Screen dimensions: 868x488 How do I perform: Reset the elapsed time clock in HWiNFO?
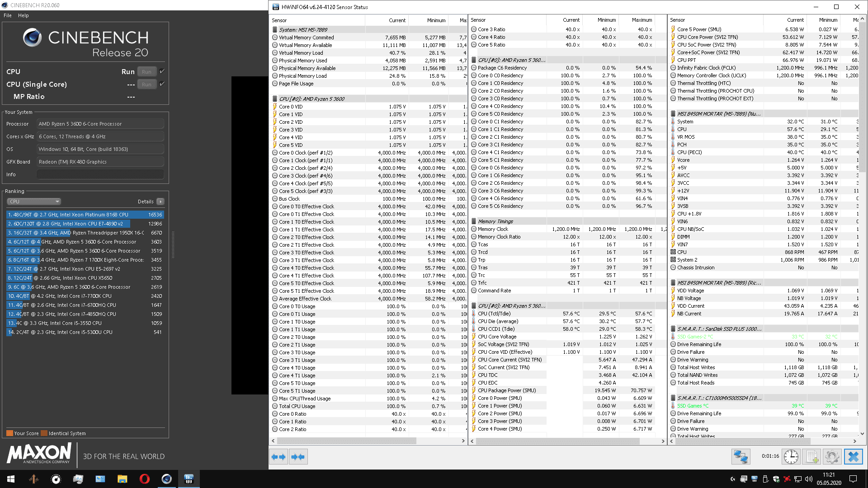click(791, 457)
